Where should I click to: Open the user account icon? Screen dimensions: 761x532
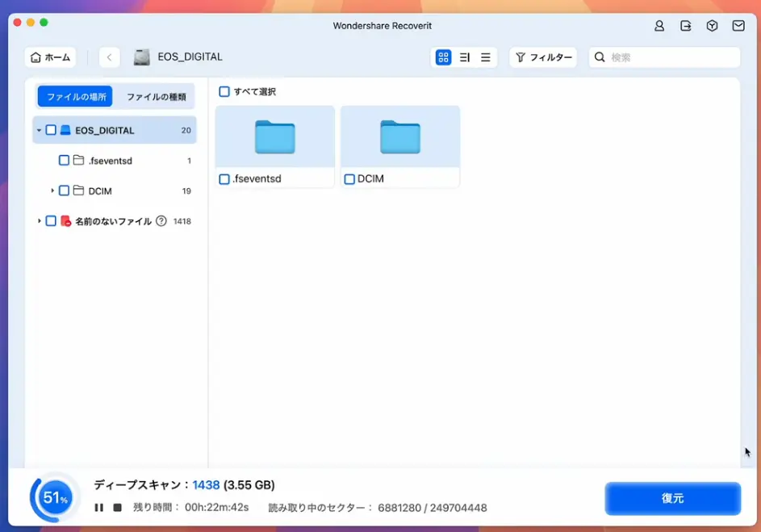pos(659,26)
